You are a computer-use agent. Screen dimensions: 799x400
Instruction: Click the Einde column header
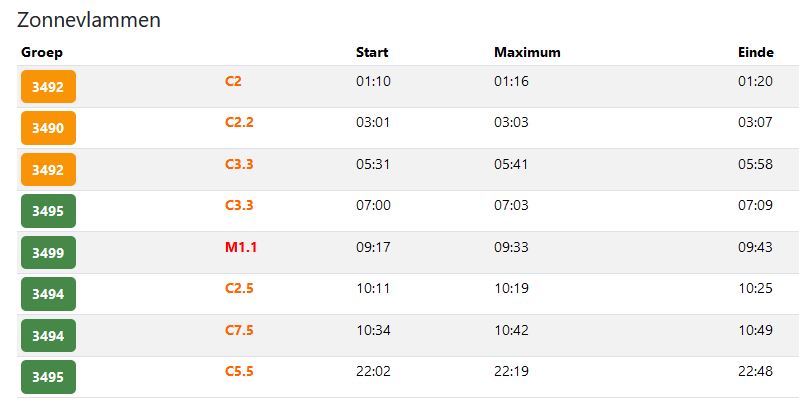coord(755,52)
